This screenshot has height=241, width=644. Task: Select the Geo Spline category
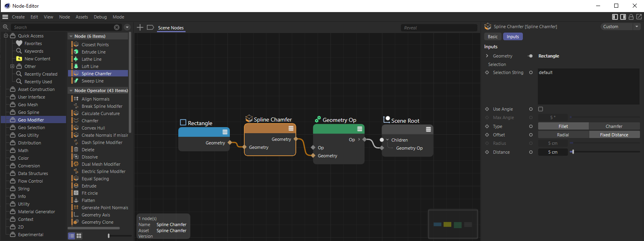pyautogui.click(x=29, y=112)
